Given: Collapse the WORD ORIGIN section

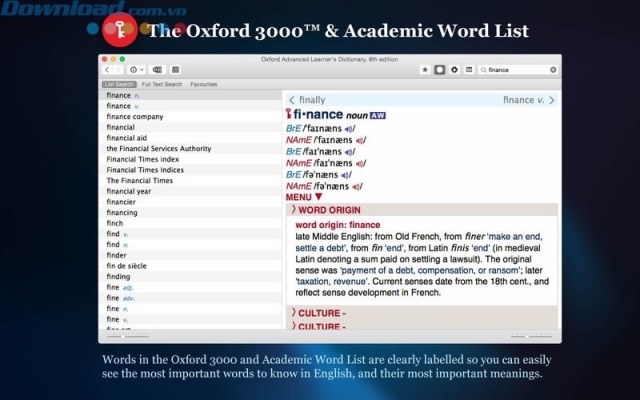Looking at the screenshot, I should point(422,210).
